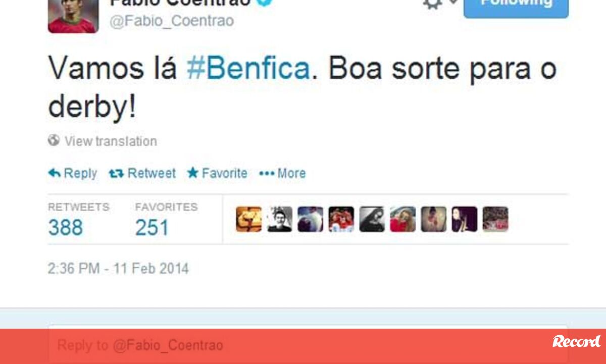606x364 pixels.
Task: Click the Retweet arrows icon
Action: pos(116,173)
